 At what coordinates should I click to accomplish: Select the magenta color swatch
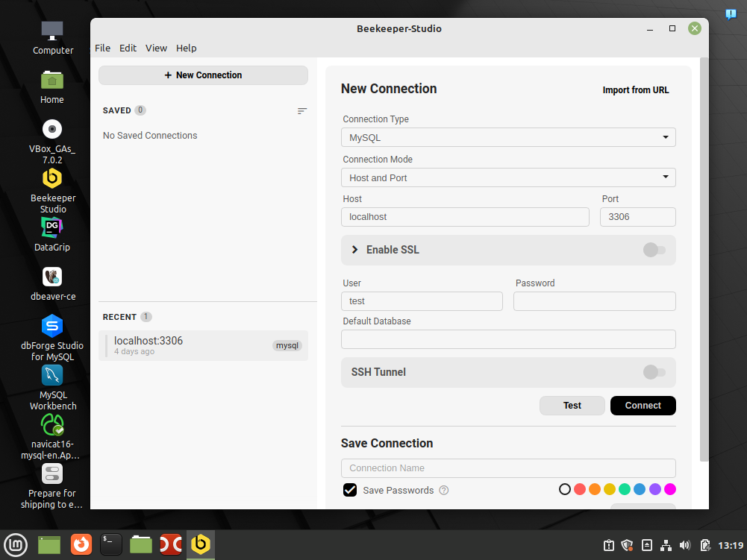[670, 489]
